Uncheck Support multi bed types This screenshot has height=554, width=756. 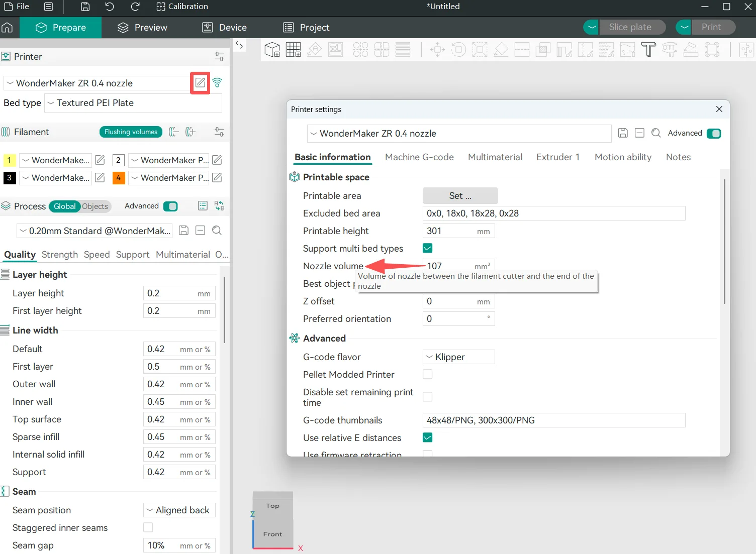(x=428, y=248)
